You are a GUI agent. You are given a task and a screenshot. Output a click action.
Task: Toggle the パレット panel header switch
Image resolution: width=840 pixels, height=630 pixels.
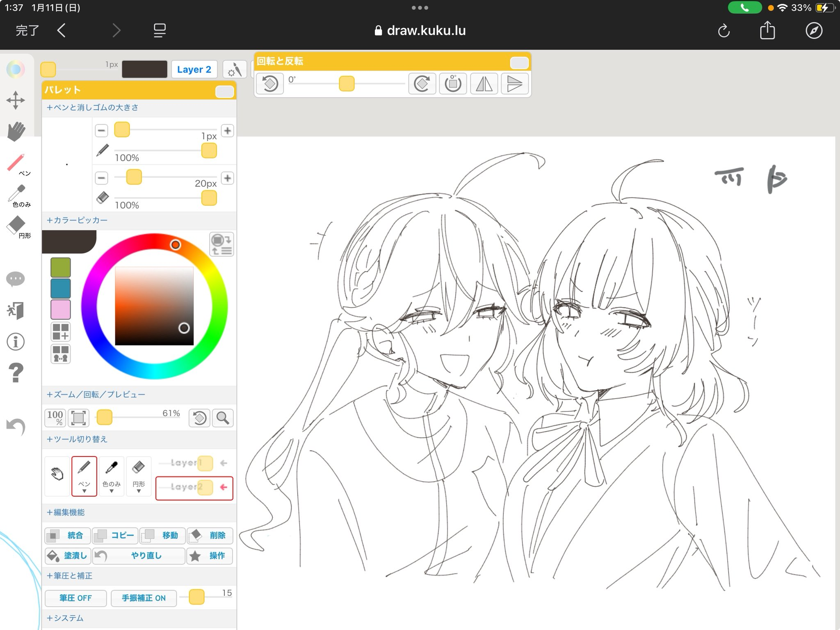224,91
